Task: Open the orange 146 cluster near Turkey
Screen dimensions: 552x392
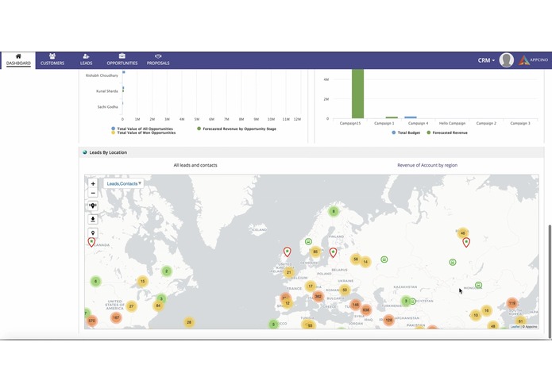Action: click(x=356, y=305)
